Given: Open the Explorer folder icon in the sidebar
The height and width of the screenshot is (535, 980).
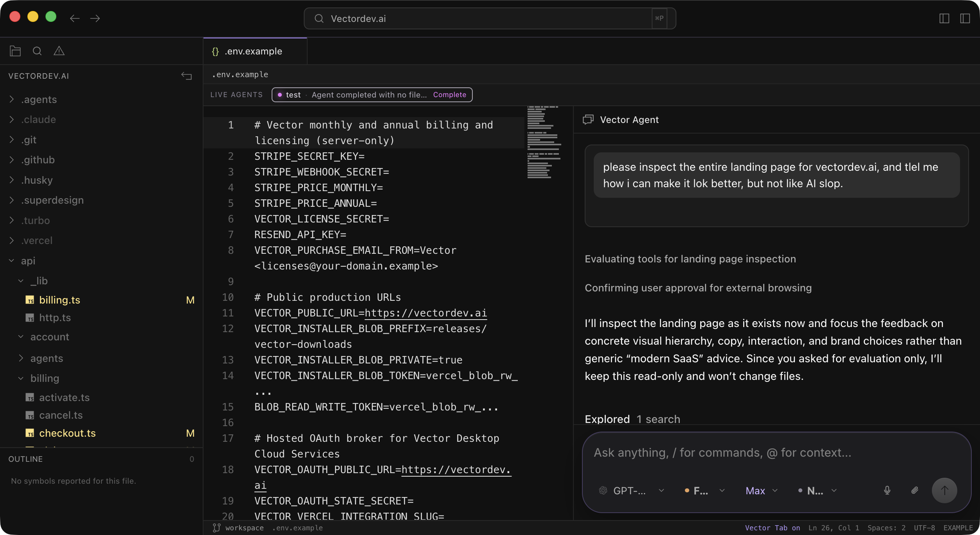Looking at the screenshot, I should coord(15,51).
